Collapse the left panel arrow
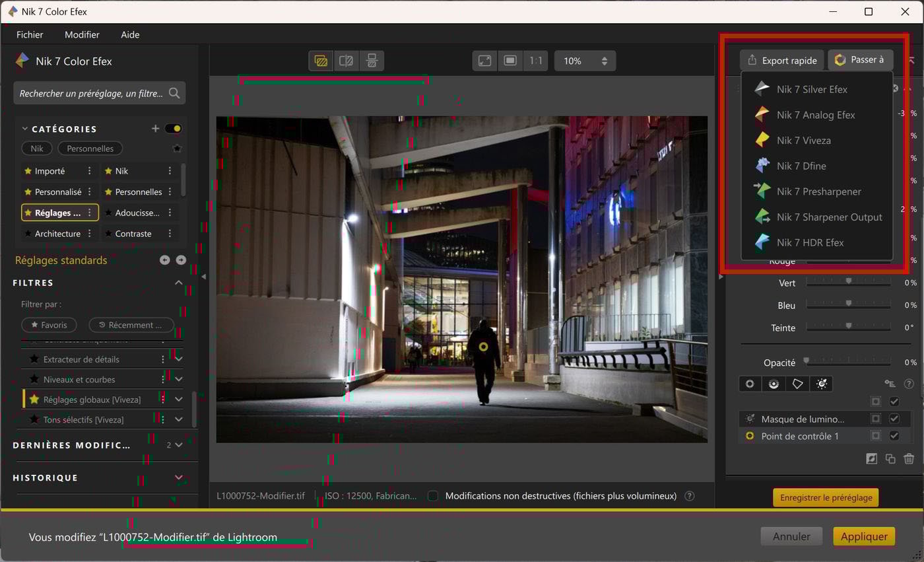Image resolution: width=924 pixels, height=562 pixels. coord(203,277)
